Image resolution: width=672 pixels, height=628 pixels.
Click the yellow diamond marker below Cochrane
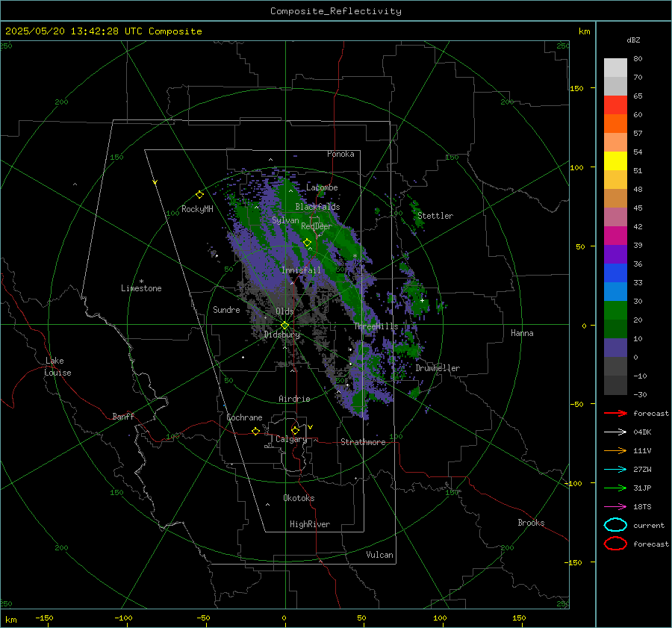point(256,431)
